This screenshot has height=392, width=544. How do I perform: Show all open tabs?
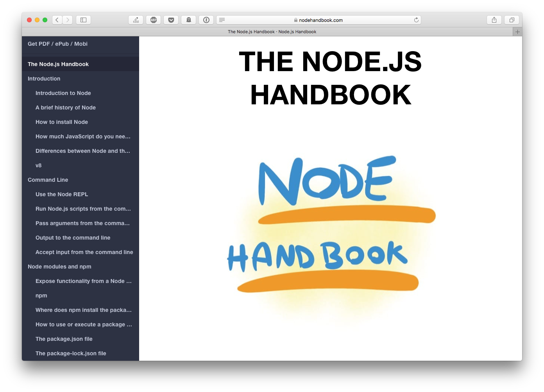[x=511, y=20]
